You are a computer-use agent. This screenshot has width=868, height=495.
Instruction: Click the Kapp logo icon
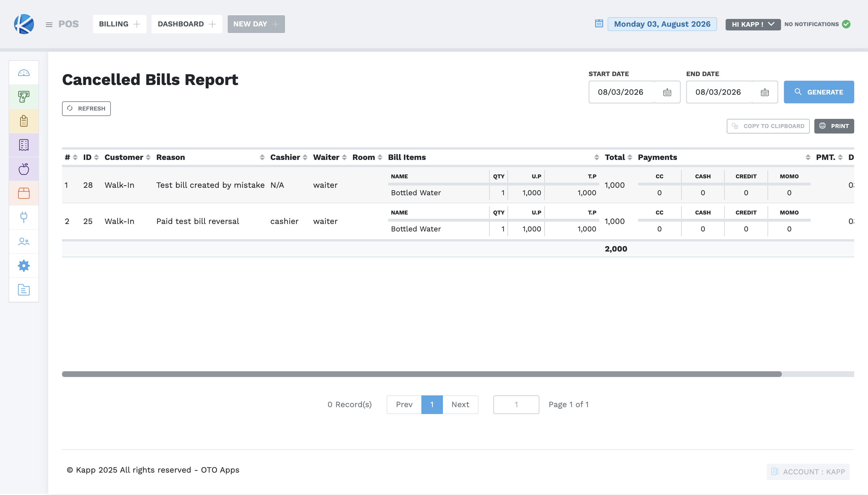pyautogui.click(x=24, y=24)
